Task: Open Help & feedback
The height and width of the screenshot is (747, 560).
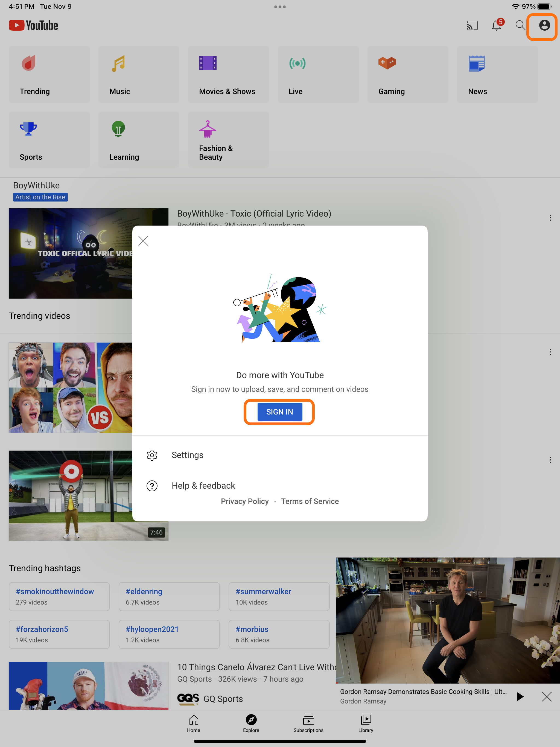Action: [280, 486]
